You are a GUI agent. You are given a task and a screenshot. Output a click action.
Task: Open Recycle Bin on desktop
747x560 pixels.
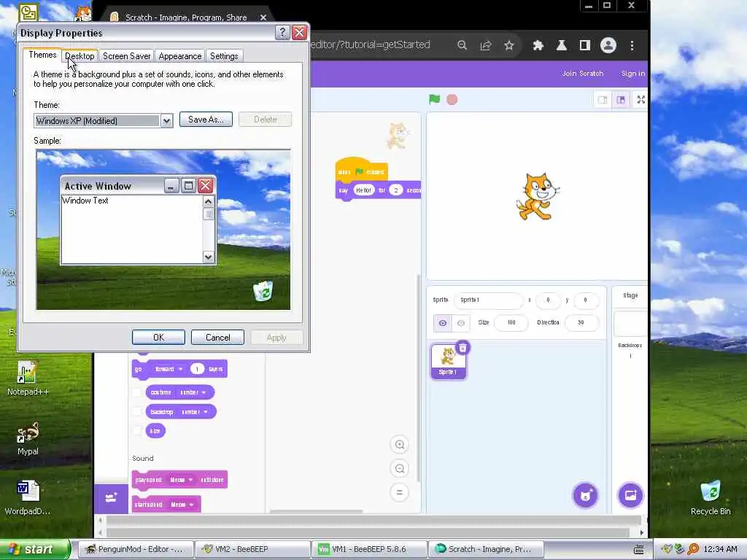click(710, 497)
